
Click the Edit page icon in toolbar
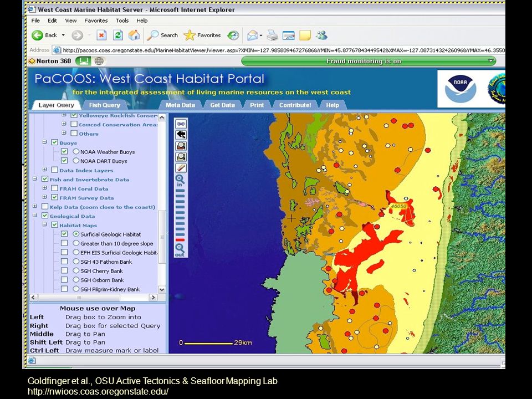pyautogui.click(x=288, y=35)
